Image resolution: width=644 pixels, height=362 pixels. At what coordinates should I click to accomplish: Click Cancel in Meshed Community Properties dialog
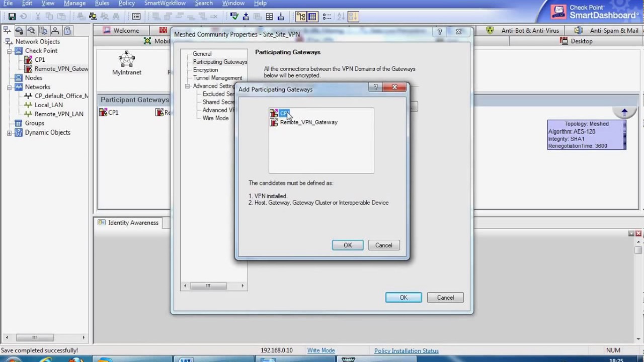445,298
